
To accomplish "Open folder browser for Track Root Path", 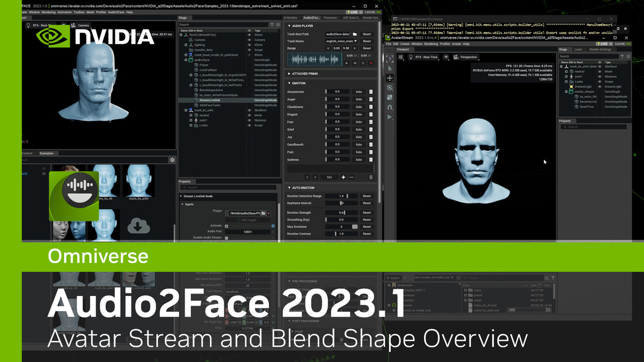I will point(355,34).
